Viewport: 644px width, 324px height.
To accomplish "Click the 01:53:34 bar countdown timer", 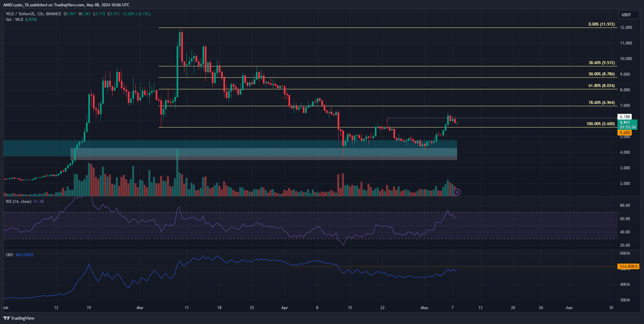I will (x=628, y=127).
